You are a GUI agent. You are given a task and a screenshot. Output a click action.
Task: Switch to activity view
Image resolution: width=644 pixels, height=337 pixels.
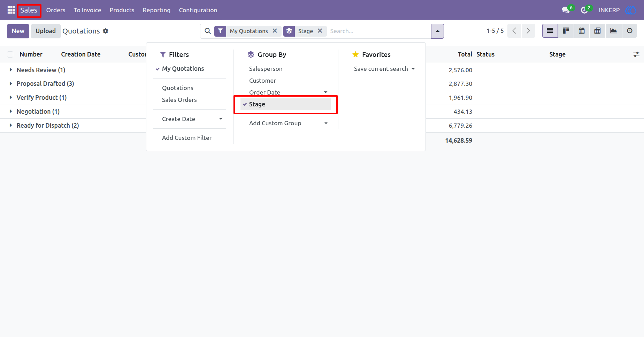(630, 31)
